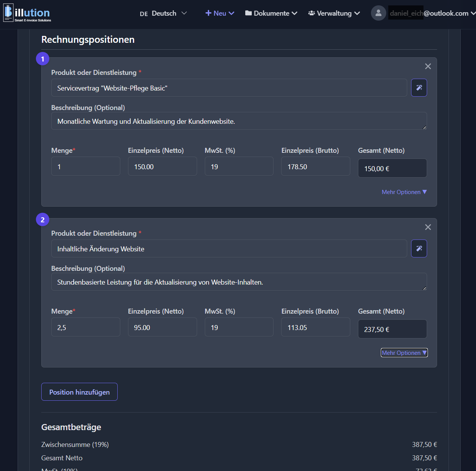Image resolution: width=476 pixels, height=471 pixels.
Task: Open the Neu menu
Action: [x=220, y=13]
